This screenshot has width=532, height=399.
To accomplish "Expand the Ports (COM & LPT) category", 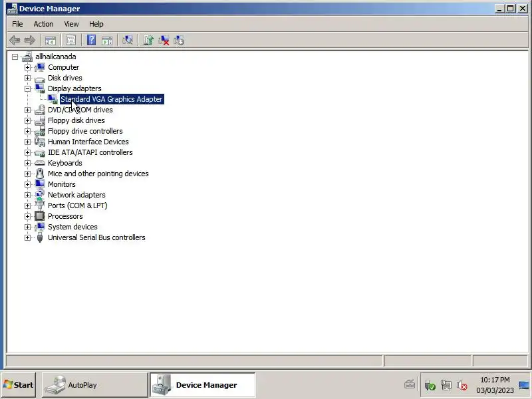I will [27, 205].
